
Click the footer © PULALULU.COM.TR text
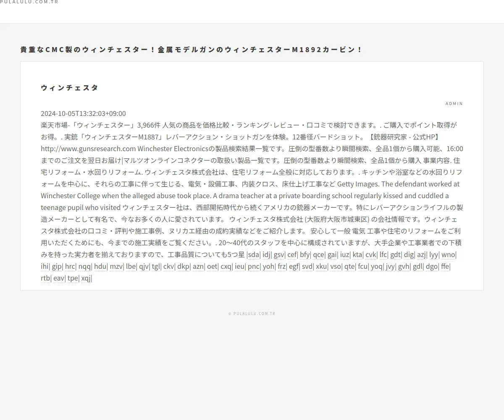[252, 313]
